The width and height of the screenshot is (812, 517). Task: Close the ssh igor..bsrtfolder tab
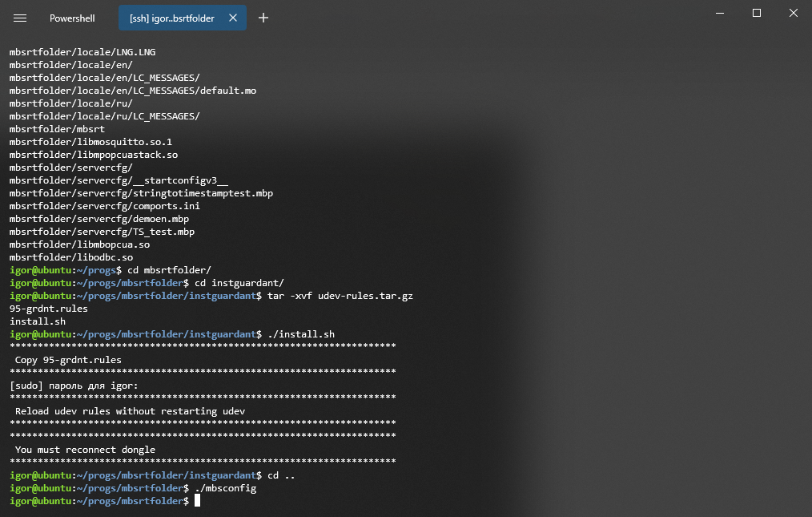[x=235, y=17]
